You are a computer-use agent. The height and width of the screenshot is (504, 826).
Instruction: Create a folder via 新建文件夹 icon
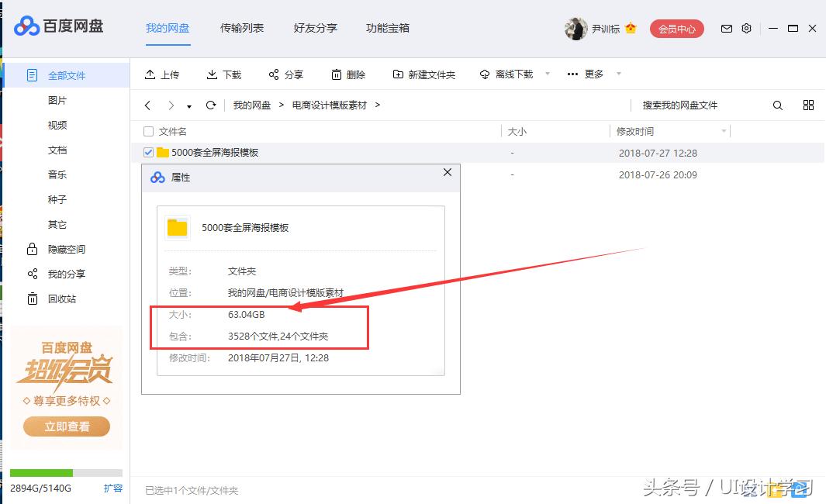click(400, 74)
